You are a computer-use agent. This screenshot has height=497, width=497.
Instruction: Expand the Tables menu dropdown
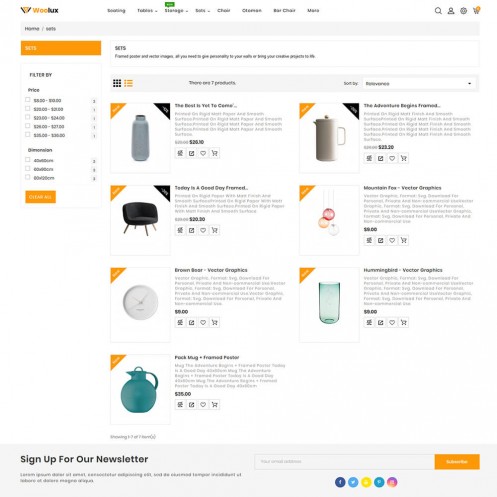[147, 11]
